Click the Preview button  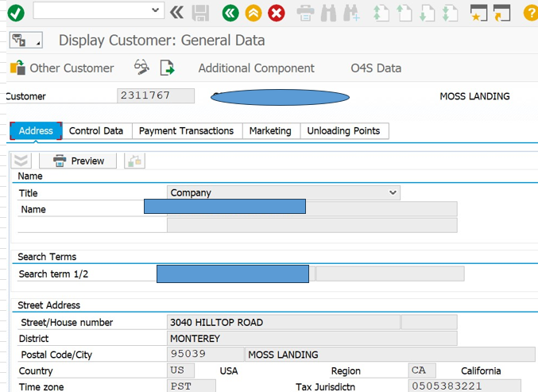click(x=78, y=161)
